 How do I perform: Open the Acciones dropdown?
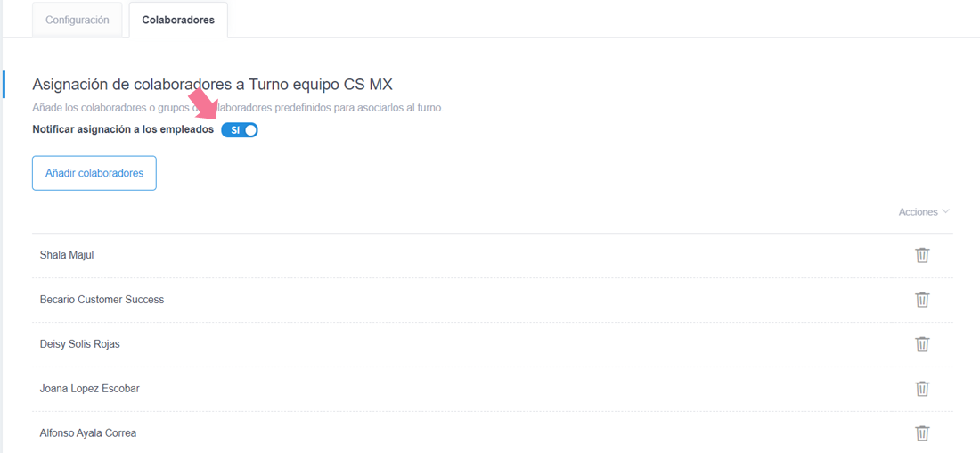pos(924,212)
